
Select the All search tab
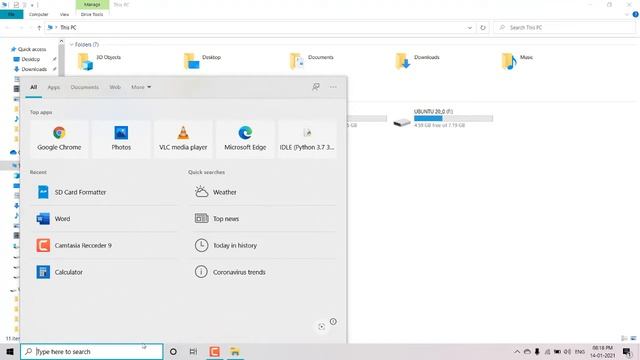pyautogui.click(x=33, y=87)
